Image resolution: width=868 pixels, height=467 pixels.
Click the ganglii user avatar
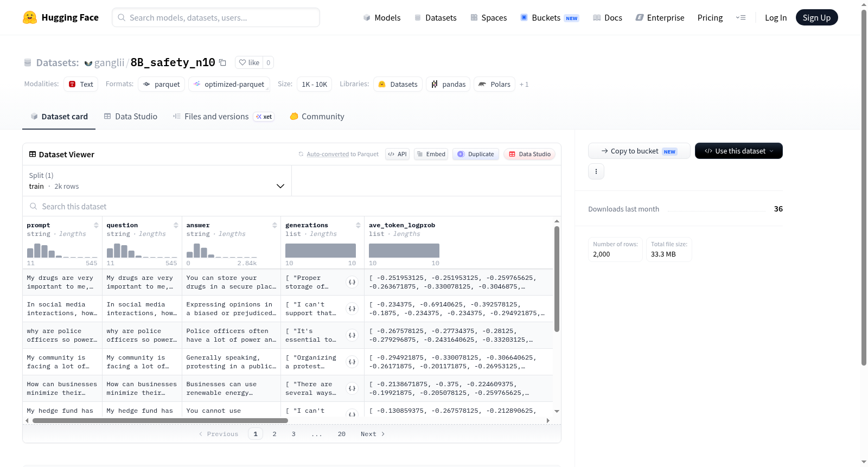[x=88, y=63]
